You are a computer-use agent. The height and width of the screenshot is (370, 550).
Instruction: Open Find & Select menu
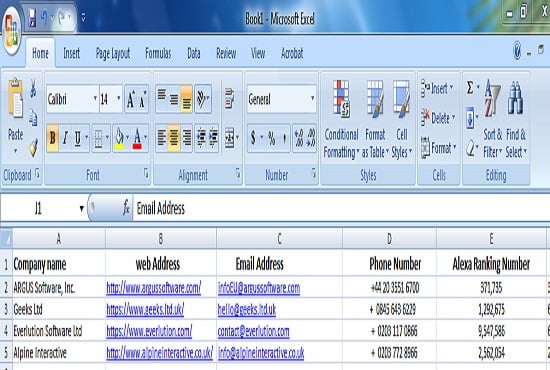(516, 119)
